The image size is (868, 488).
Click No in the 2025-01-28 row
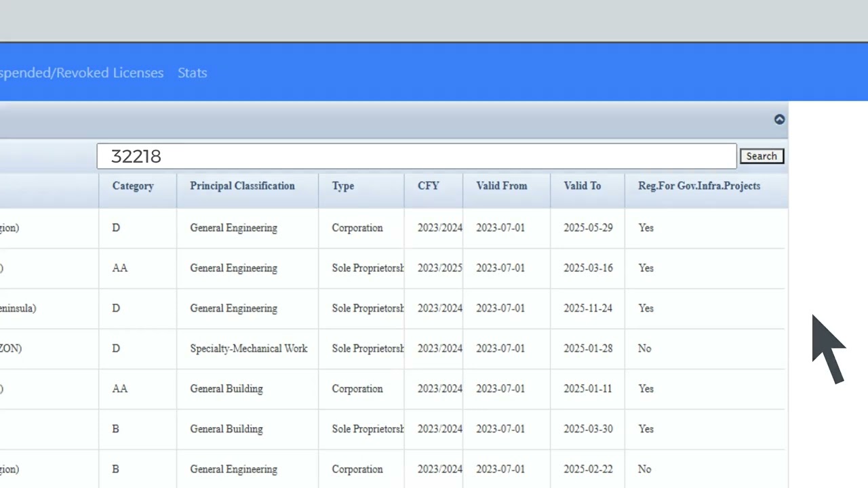tap(645, 348)
